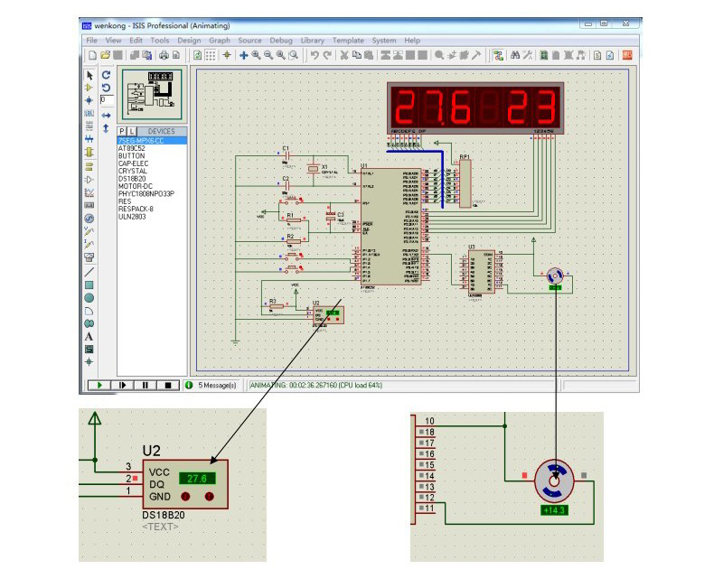Click the undo arrow in toolbar
This screenshot has width=723, height=588.
[315, 55]
